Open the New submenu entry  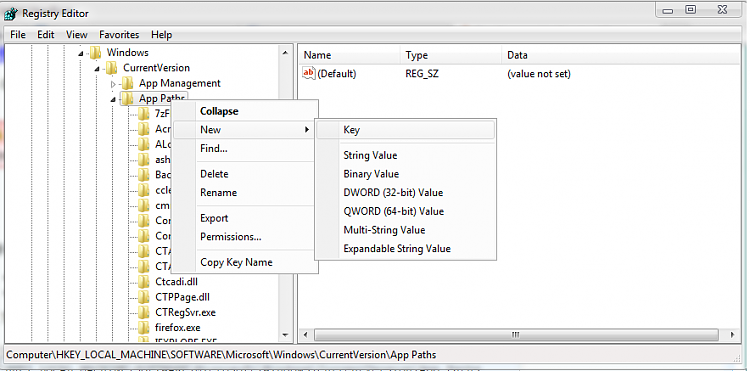click(245, 130)
